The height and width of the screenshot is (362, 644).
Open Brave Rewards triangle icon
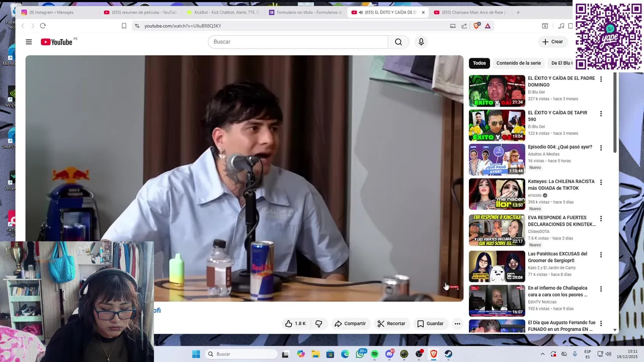[488, 26]
